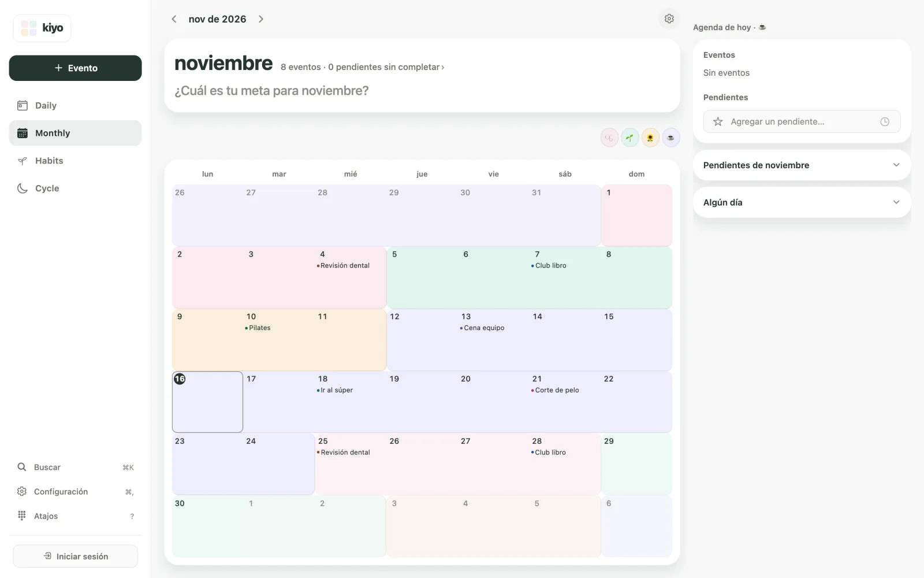Select the green sprout phase chip
This screenshot has height=578, width=924.
tap(629, 138)
